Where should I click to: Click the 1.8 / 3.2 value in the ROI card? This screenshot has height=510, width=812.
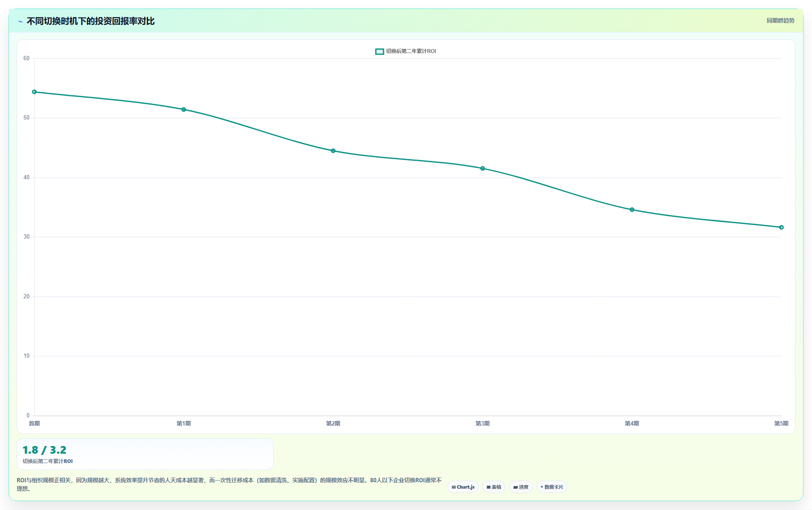pos(44,450)
